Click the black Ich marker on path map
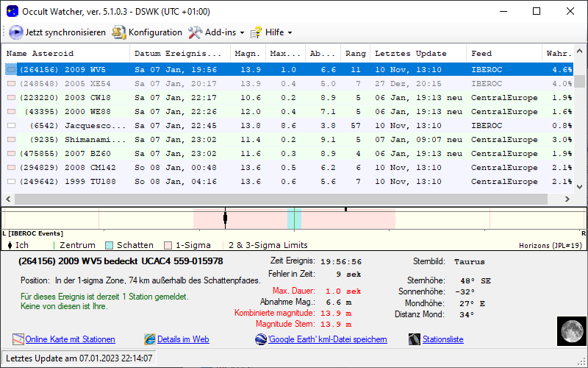 225,217
